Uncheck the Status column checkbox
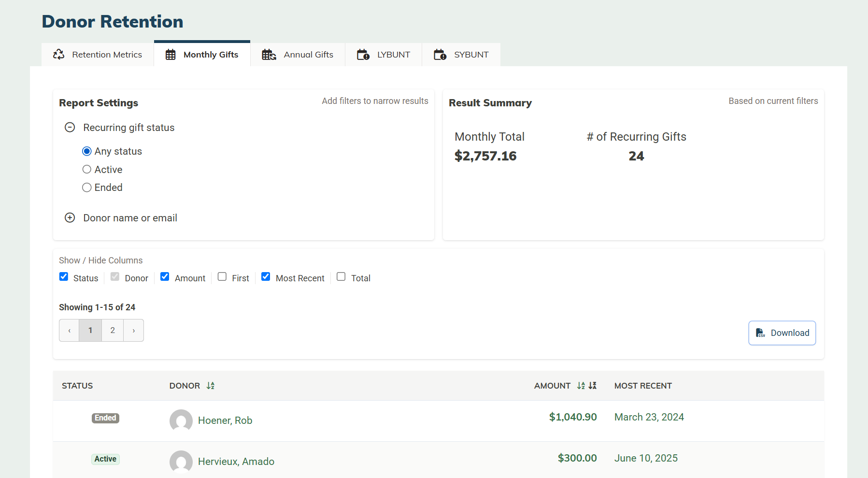Image resolution: width=868 pixels, height=478 pixels. [x=64, y=277]
